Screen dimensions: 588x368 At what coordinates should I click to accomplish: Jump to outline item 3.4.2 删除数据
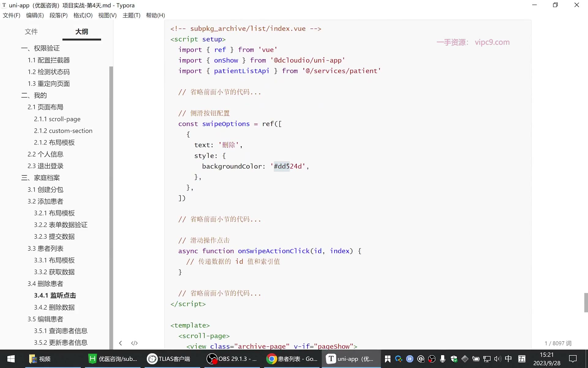[x=54, y=307]
